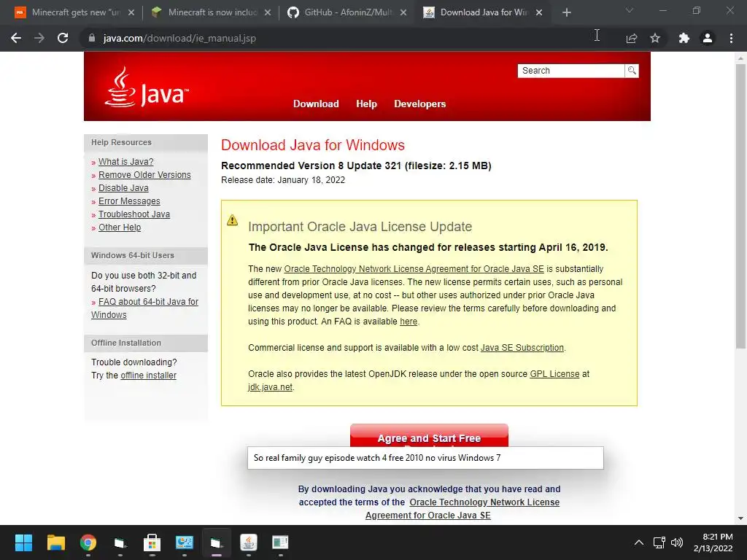Open a new tab with the plus button
This screenshot has width=747, height=560.
(566, 12)
